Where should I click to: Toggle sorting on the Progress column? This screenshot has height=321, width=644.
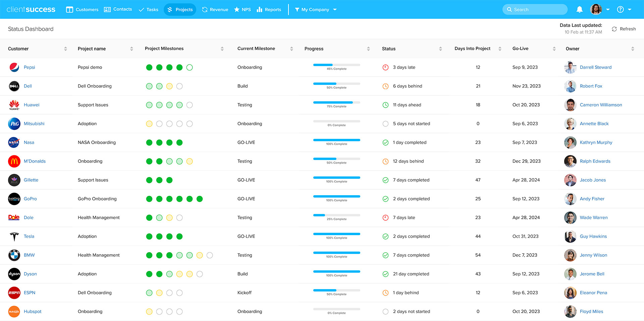click(368, 49)
